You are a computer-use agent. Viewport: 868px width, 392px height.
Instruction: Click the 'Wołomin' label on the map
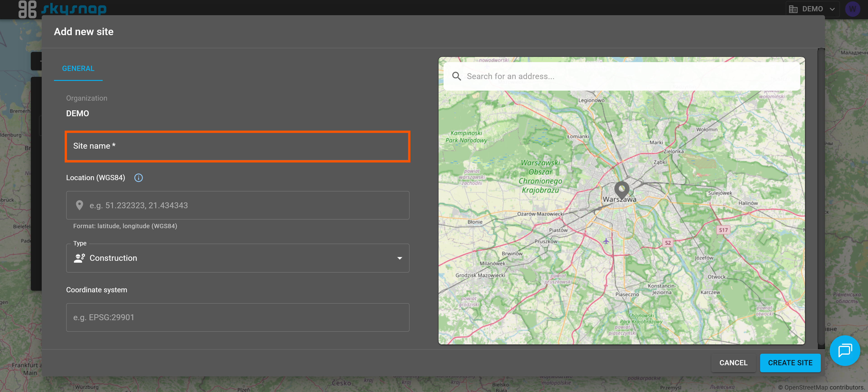coord(707,130)
